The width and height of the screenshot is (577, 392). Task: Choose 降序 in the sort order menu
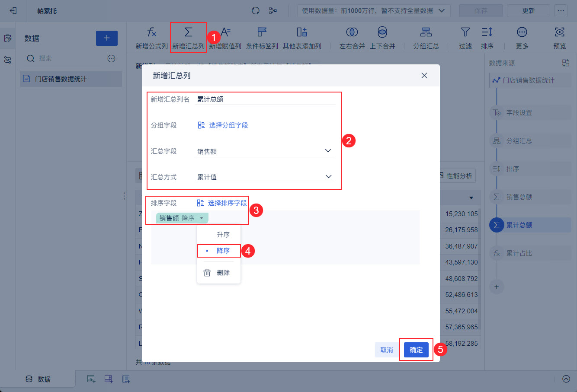point(219,251)
